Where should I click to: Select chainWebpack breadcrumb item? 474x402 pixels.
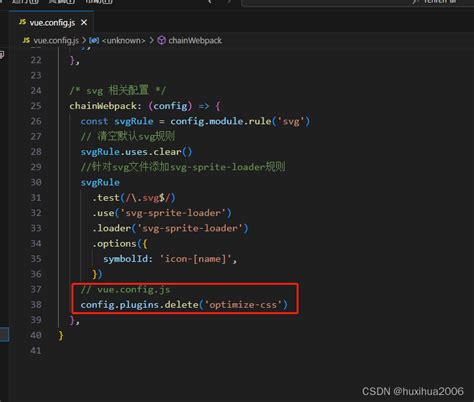coord(195,41)
